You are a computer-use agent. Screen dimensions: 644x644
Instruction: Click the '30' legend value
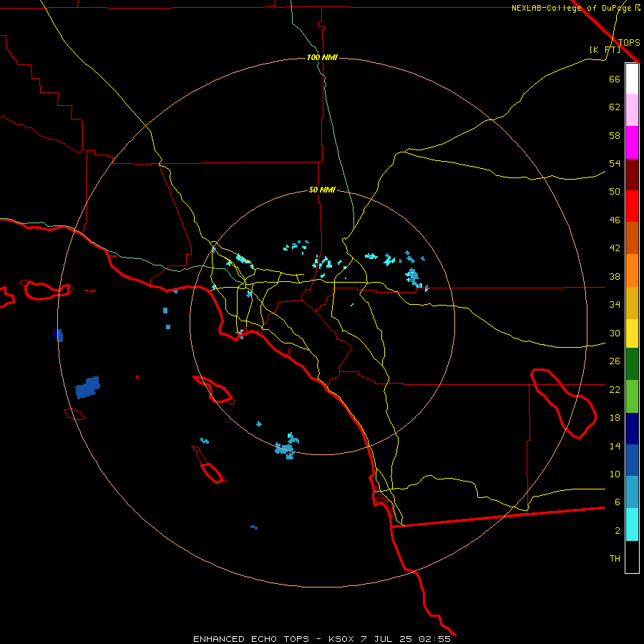615,333
